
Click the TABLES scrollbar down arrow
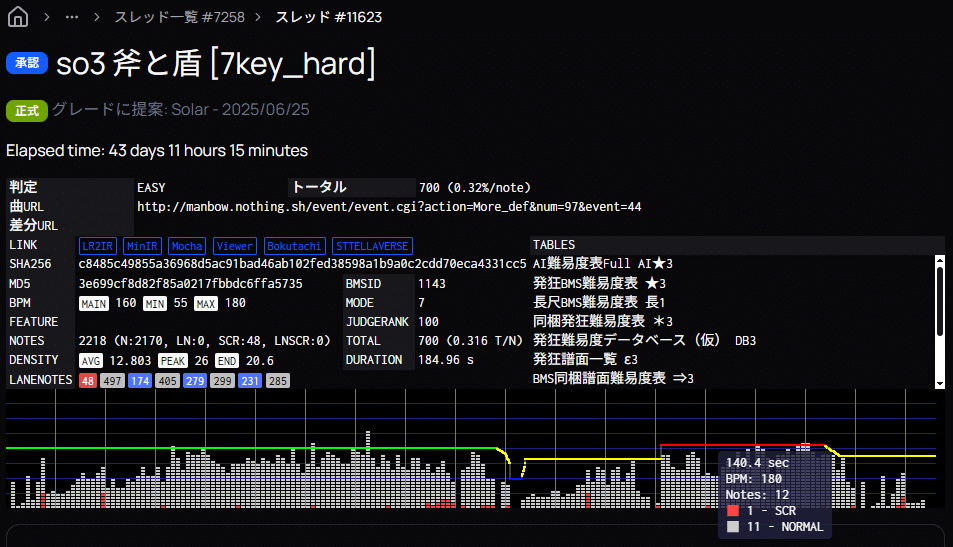pos(940,384)
